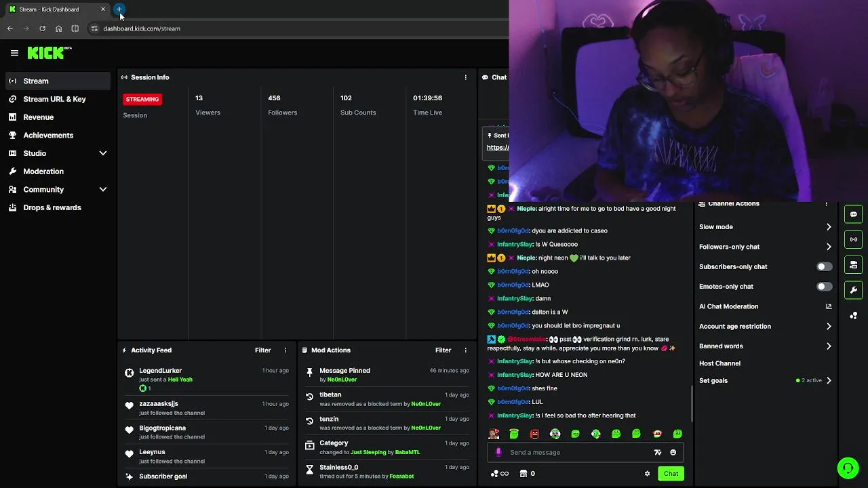Open Mod Actions Filter
868x488 pixels.
(443, 350)
